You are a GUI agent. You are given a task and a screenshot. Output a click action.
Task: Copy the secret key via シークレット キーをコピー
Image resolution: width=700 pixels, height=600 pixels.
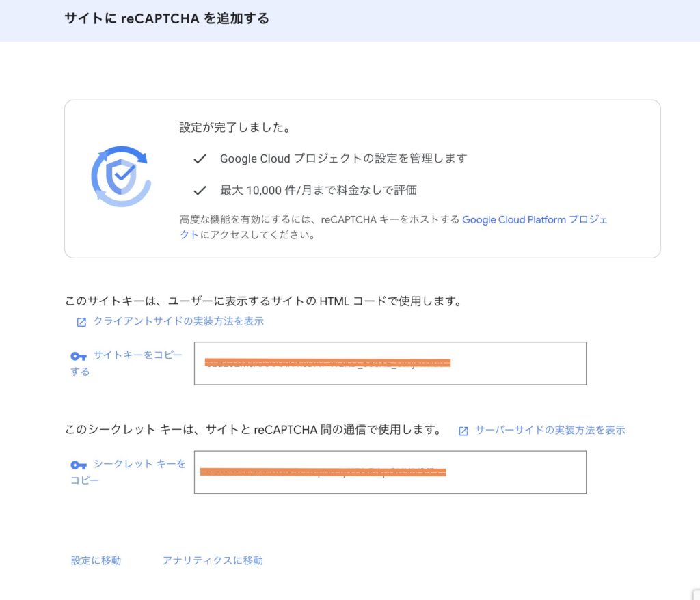click(x=139, y=464)
